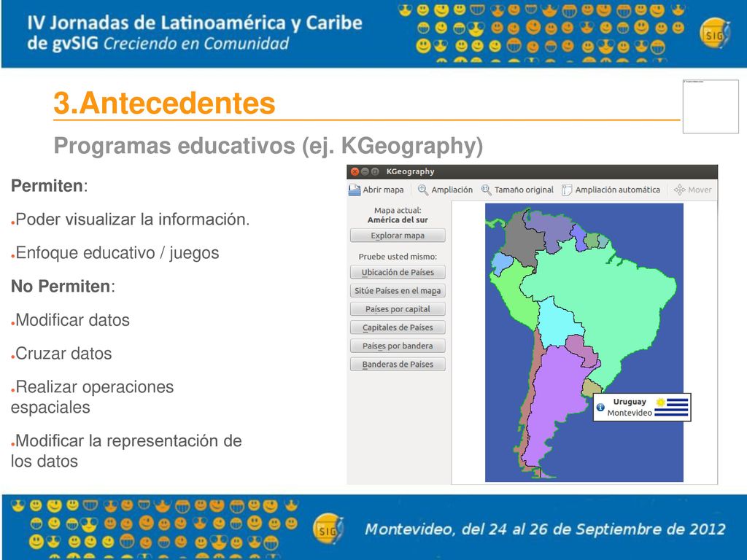This screenshot has width=747, height=560.
Task: Click the 'Permiten' heading
Action: point(47,186)
